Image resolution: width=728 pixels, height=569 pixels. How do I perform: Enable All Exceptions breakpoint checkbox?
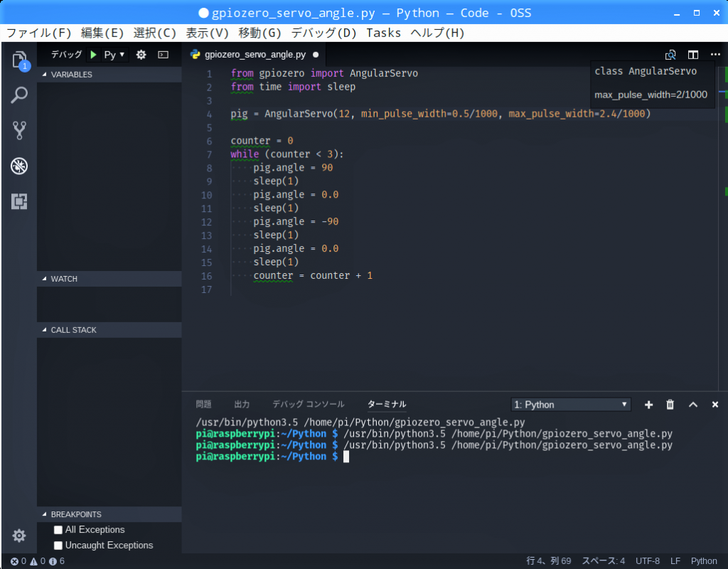(x=58, y=530)
